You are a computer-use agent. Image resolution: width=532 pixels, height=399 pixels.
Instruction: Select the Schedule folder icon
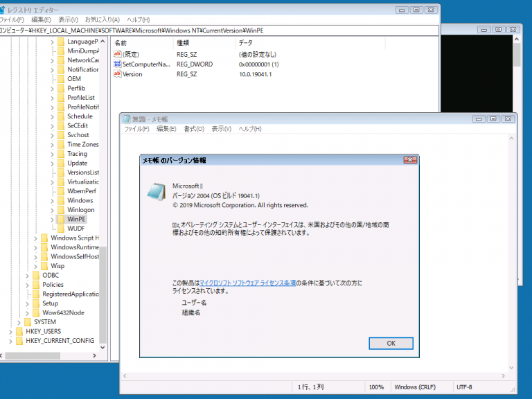[61, 116]
